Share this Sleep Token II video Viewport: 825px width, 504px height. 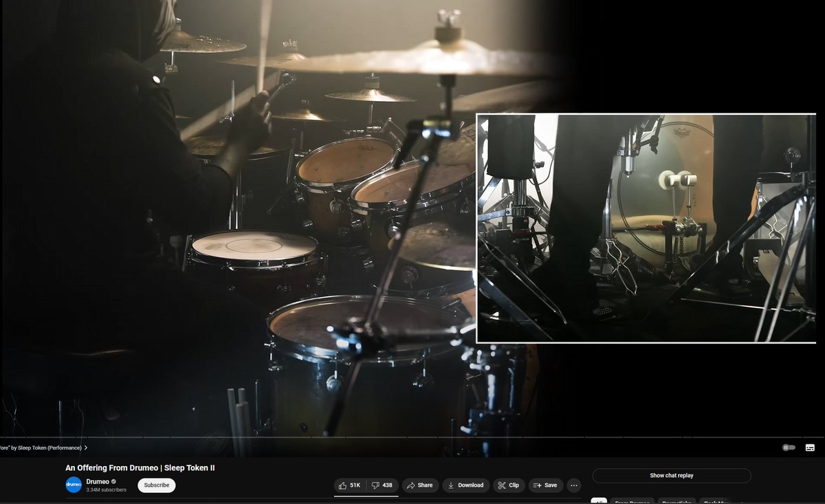420,485
